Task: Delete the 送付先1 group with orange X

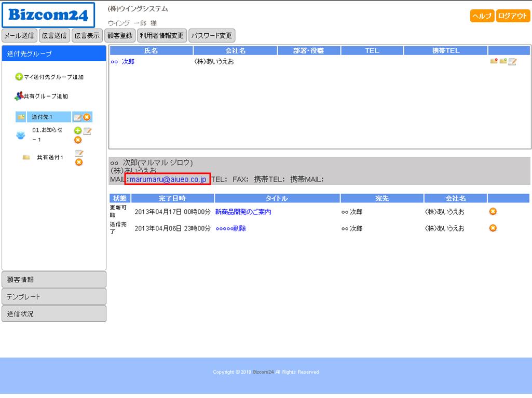Action: point(87,117)
